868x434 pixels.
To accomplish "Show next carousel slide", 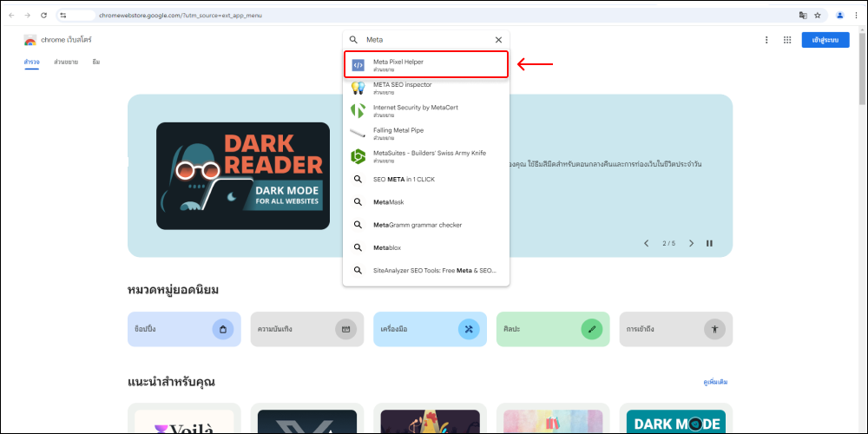I will 691,243.
